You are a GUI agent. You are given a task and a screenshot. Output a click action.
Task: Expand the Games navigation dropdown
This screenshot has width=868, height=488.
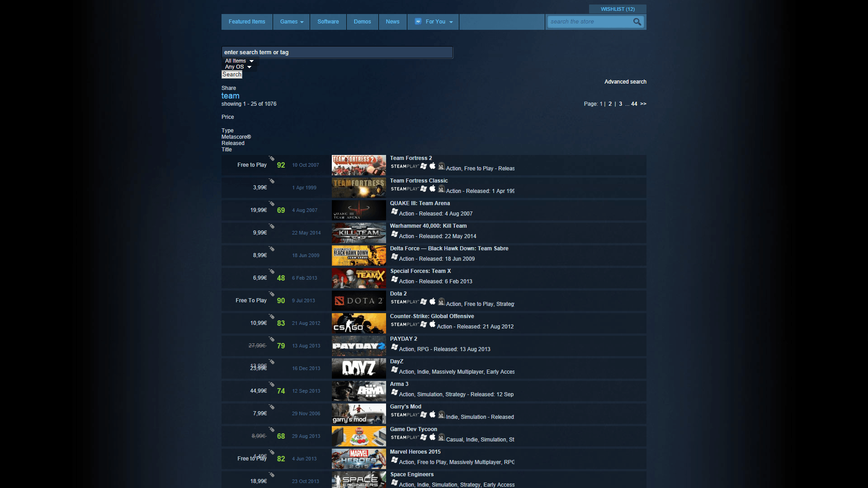pos(291,21)
